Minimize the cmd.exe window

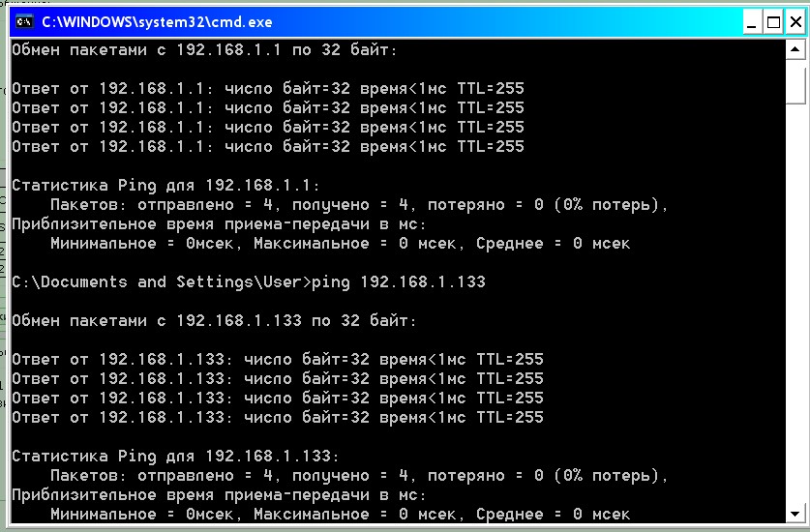click(x=752, y=22)
